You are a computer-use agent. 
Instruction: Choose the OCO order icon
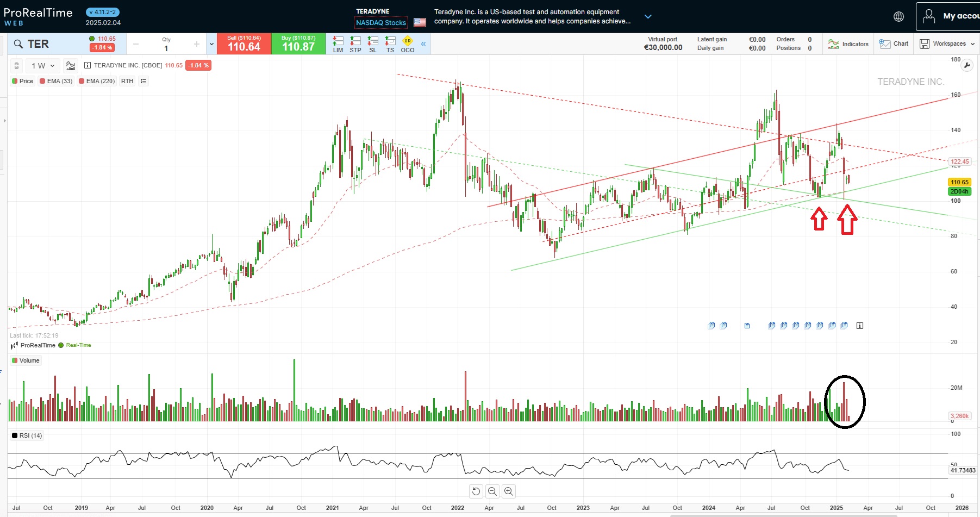click(408, 44)
